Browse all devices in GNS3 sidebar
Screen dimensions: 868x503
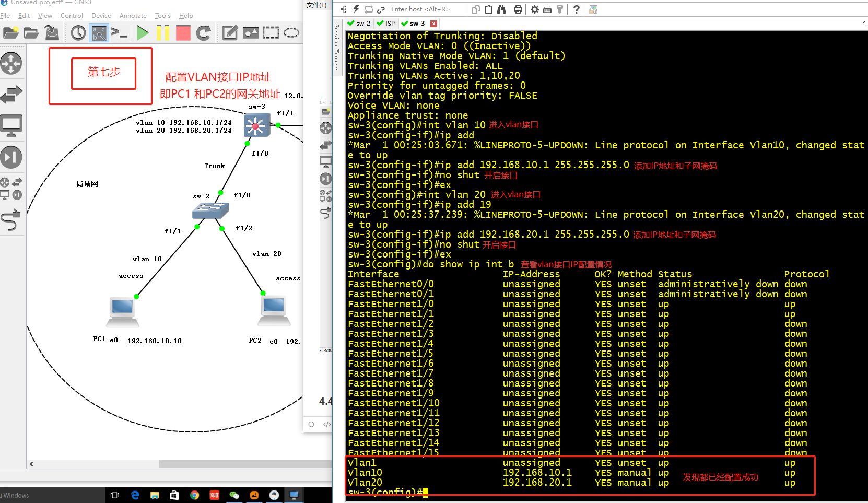11,189
